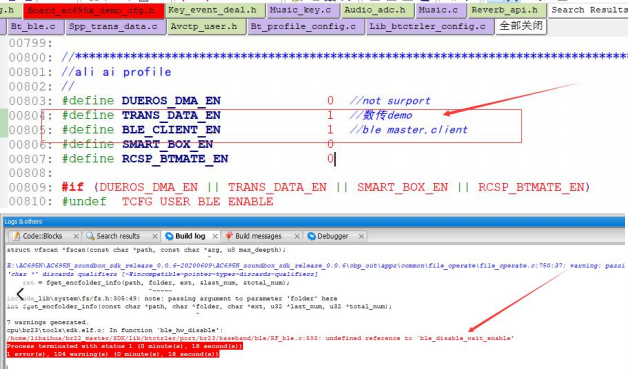Open the Search Results editor tab

pyautogui.click(x=588, y=10)
